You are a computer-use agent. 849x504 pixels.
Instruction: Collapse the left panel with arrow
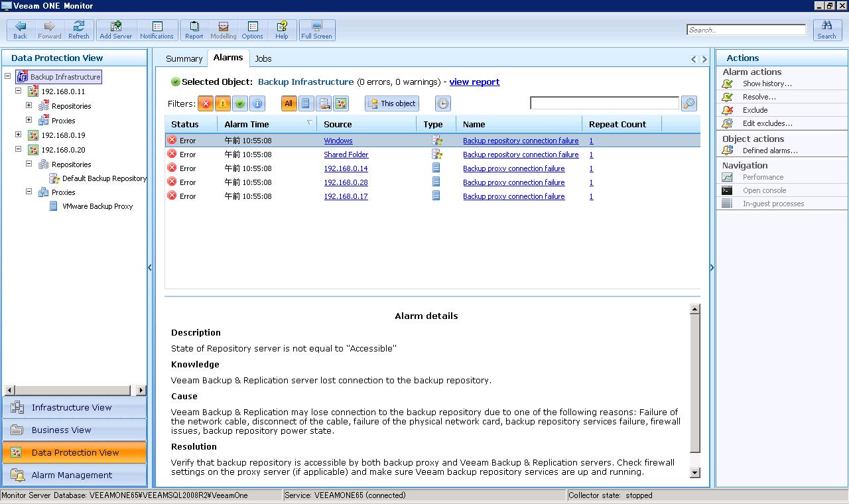coord(150,268)
